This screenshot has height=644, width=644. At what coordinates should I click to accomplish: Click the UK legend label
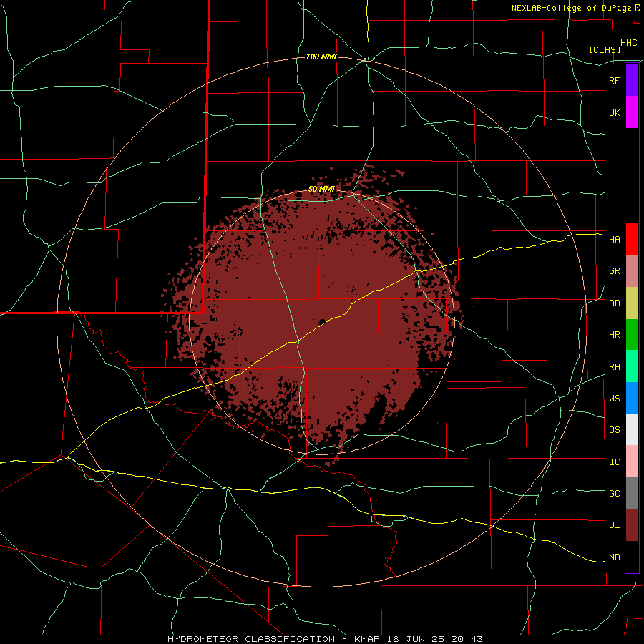coord(614,113)
